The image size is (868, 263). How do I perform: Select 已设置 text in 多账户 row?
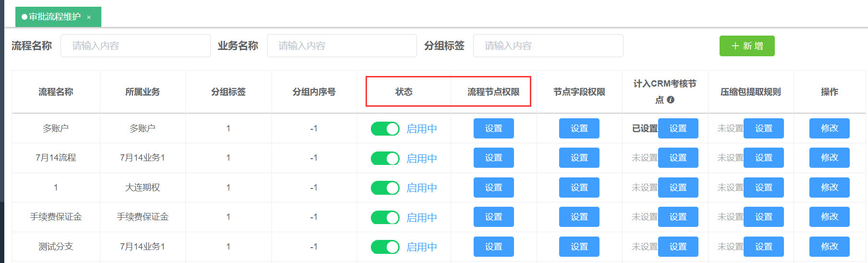pyautogui.click(x=645, y=128)
